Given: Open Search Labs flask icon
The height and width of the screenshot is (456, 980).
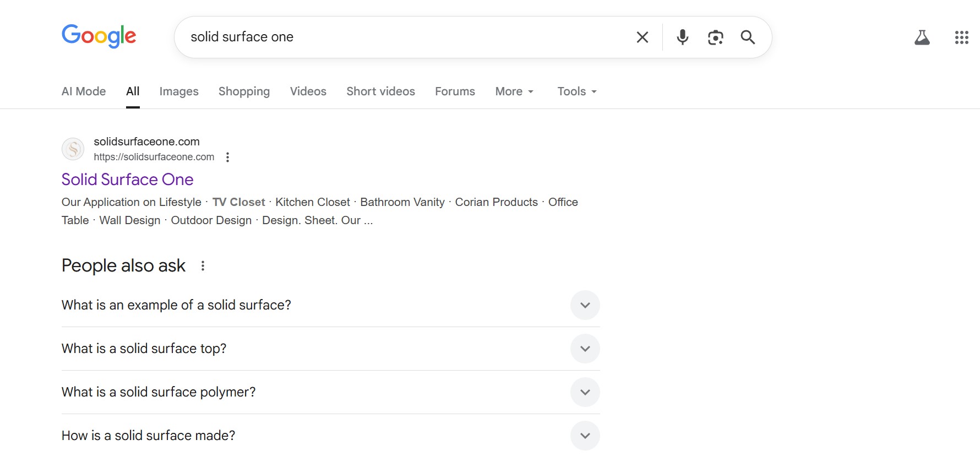Looking at the screenshot, I should pos(922,37).
